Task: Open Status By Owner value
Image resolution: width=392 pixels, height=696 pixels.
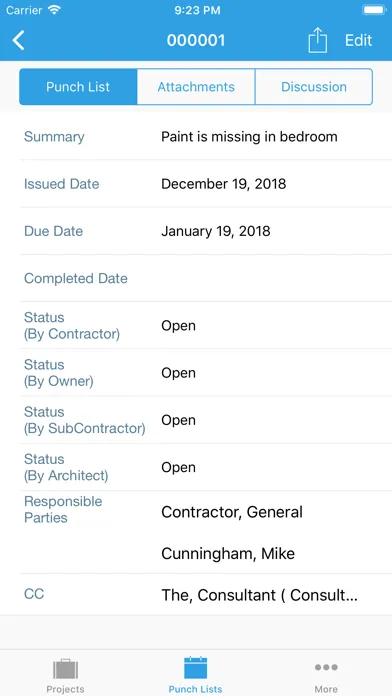Action: [178, 373]
